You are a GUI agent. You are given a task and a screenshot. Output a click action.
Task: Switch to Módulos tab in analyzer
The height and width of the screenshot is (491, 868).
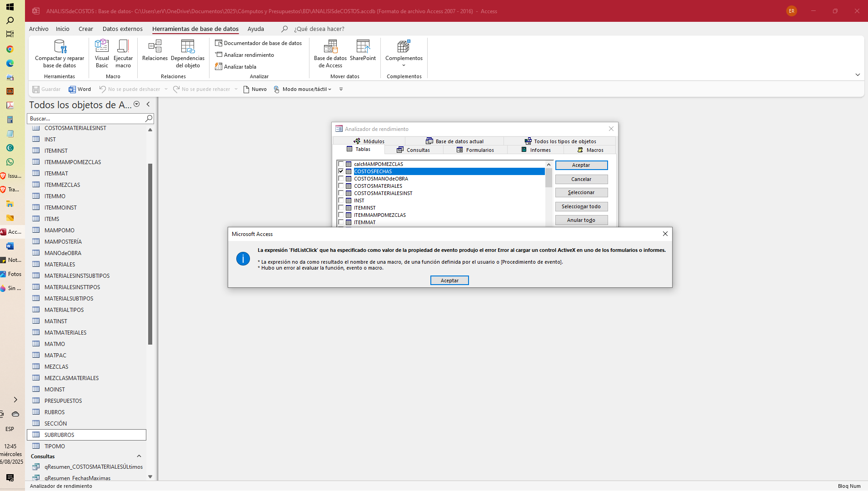click(369, 141)
